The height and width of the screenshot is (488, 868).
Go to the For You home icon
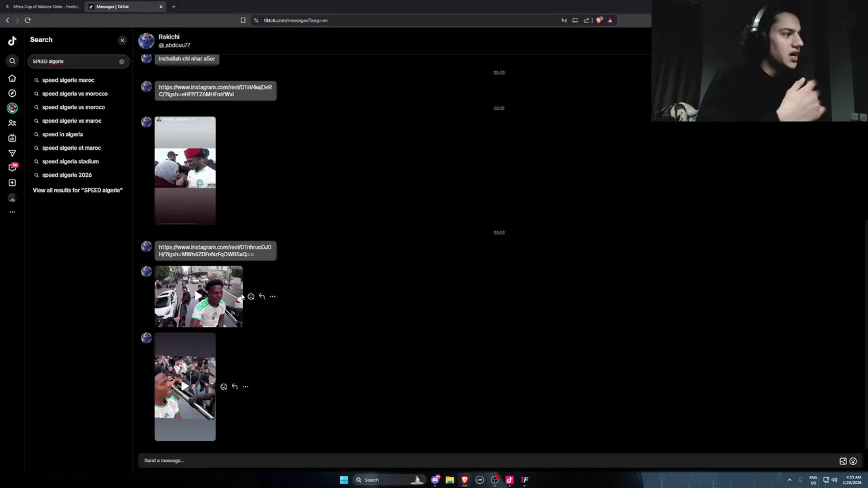pyautogui.click(x=12, y=78)
